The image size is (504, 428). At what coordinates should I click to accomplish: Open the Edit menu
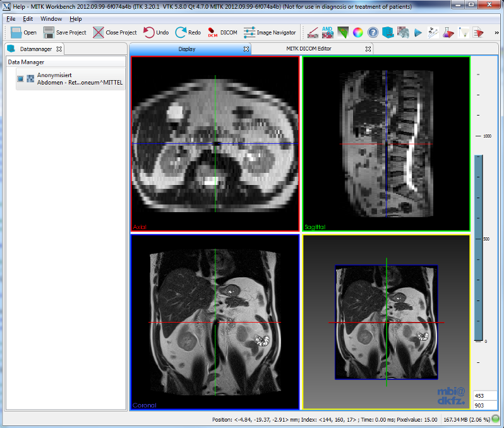(28, 19)
